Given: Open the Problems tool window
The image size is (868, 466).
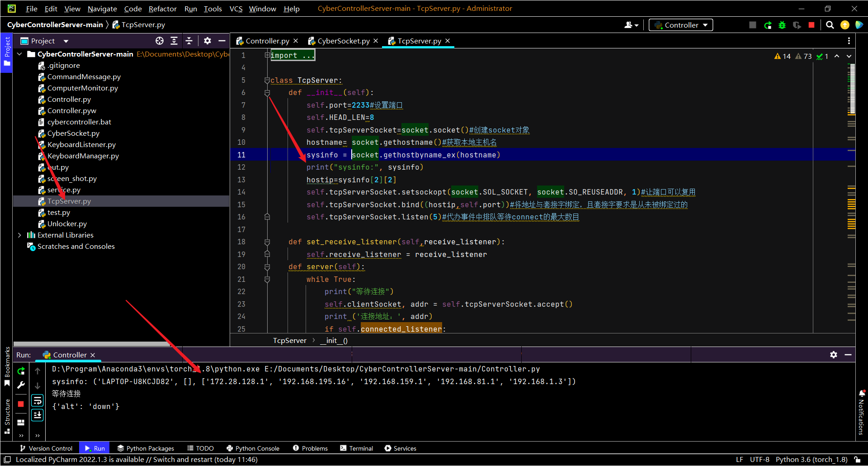Looking at the screenshot, I should point(310,448).
